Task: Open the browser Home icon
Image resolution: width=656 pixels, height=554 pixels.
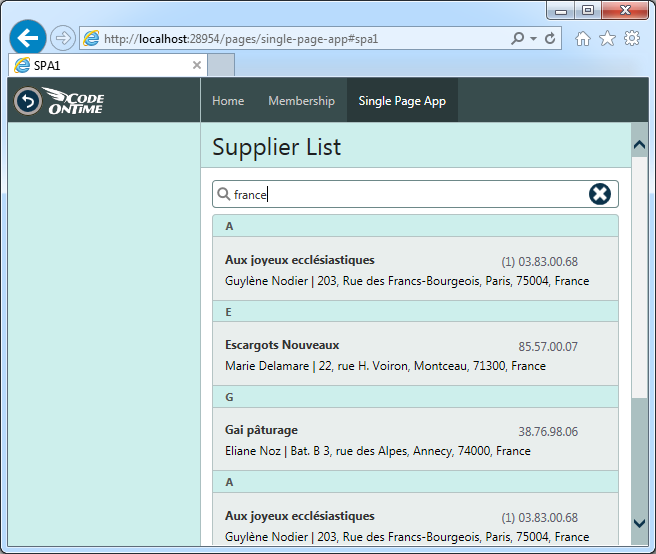Action: pos(582,38)
